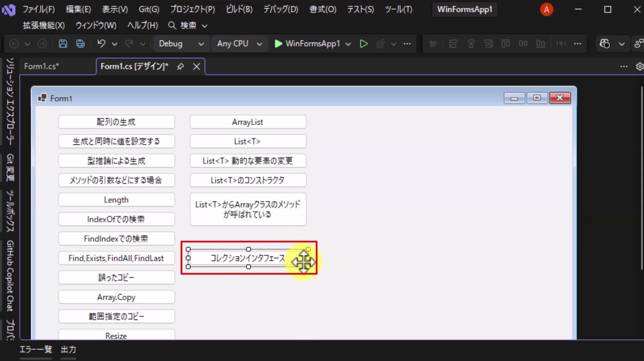Click the designer vertical scrollbar
The image size is (644, 361).
coord(642,178)
